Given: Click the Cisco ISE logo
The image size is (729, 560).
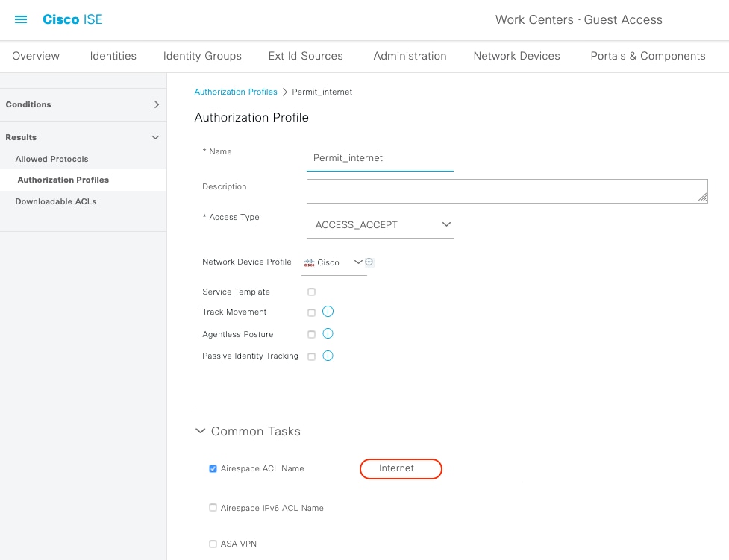Looking at the screenshot, I should click(x=72, y=19).
